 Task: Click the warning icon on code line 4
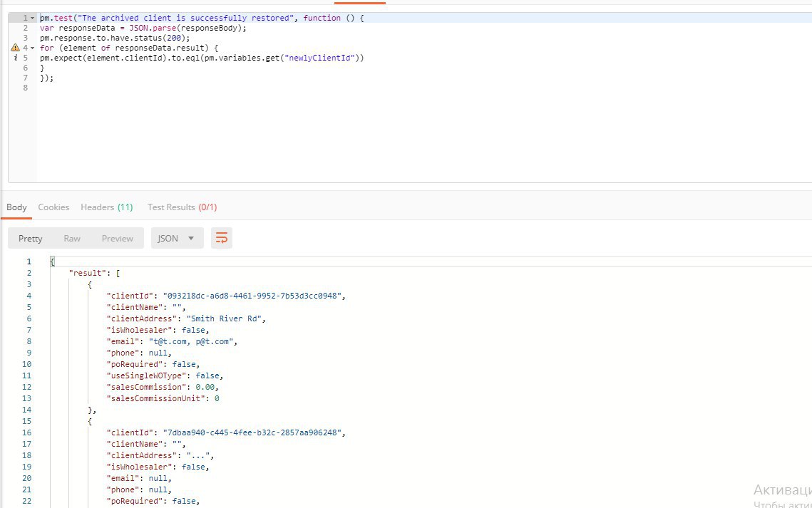(15, 48)
